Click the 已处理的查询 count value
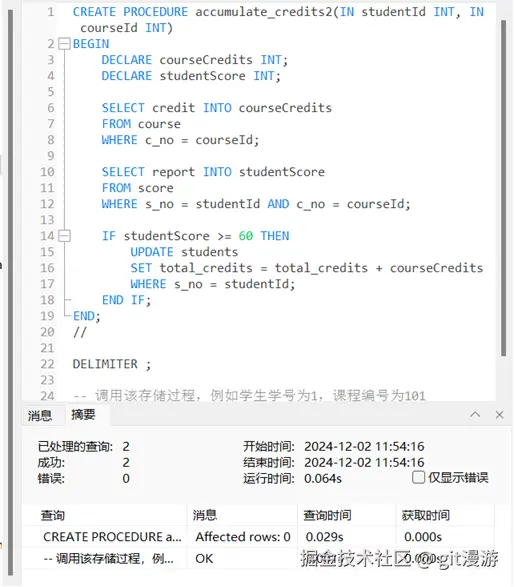This screenshot has height=587, width=515. pos(126,446)
